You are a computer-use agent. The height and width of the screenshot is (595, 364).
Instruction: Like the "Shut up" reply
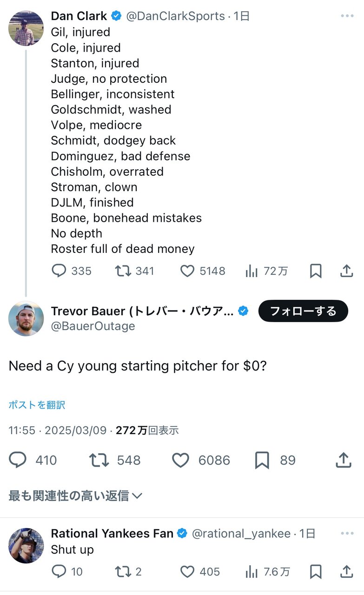187,572
